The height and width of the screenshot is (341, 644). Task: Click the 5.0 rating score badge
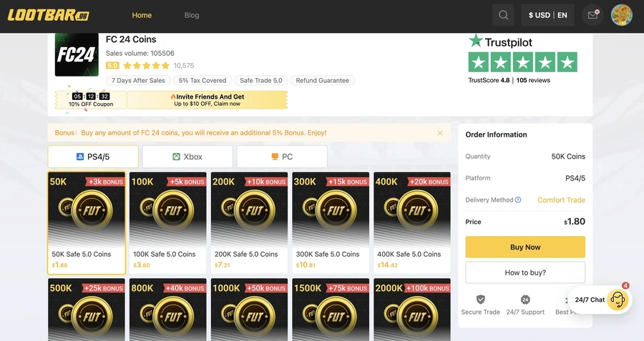112,66
